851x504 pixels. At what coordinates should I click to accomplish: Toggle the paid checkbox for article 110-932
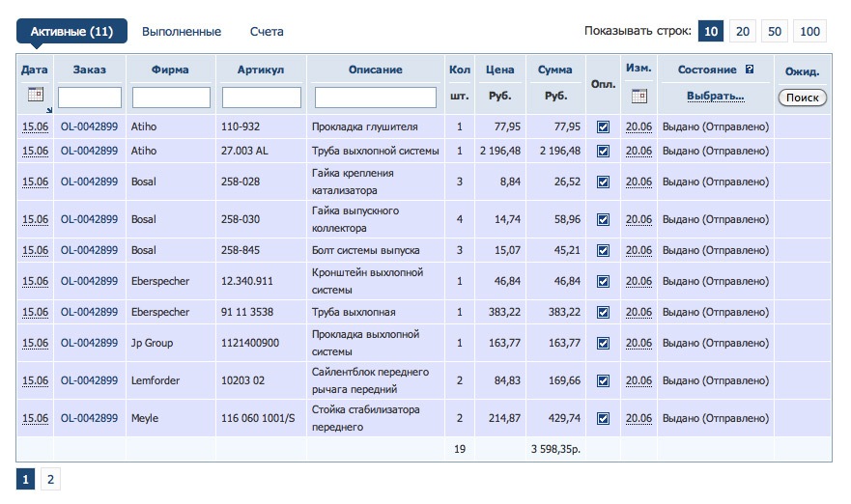604,126
